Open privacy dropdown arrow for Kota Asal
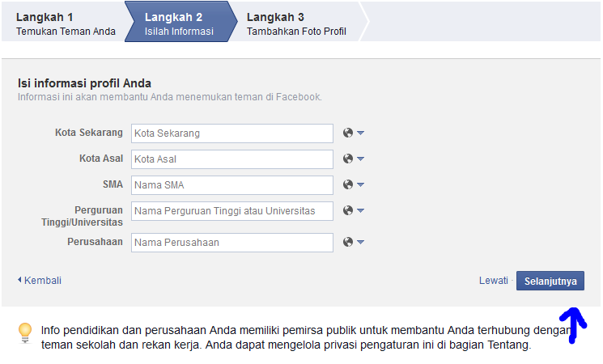603x364 pixels. 360,159
